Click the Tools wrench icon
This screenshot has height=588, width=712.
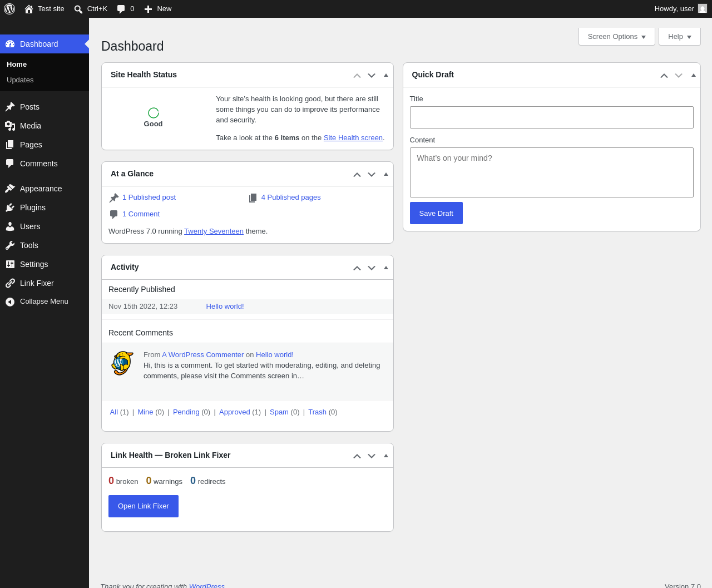click(10, 245)
